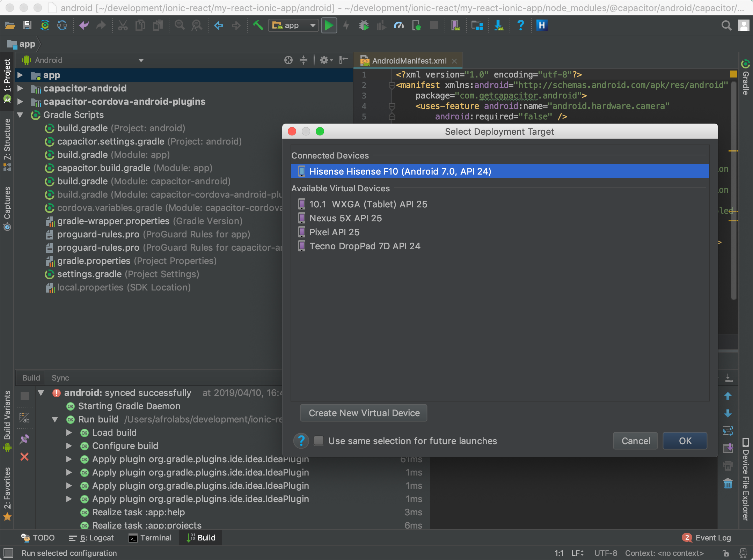The image size is (753, 560).
Task: Click the Search Everywhere magnifier icon
Action: [726, 25]
